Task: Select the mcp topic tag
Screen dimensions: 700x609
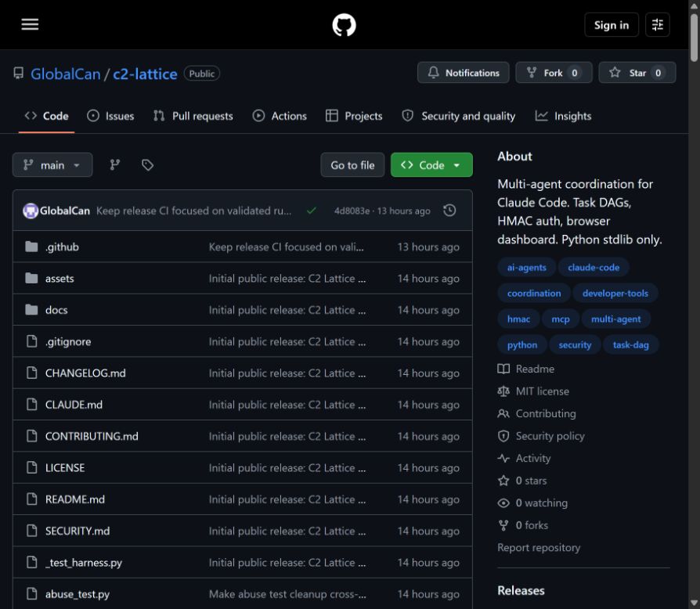Action: click(561, 319)
